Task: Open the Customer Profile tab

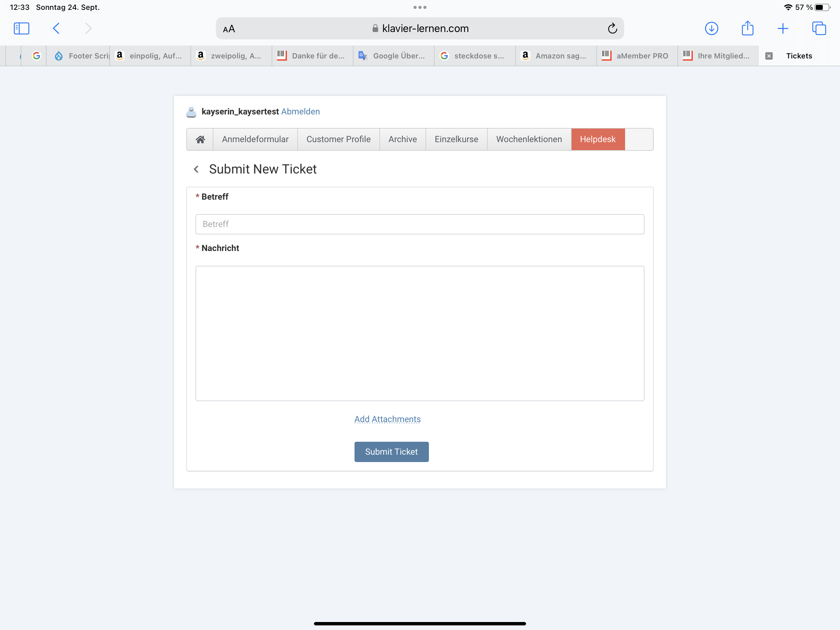Action: [339, 139]
